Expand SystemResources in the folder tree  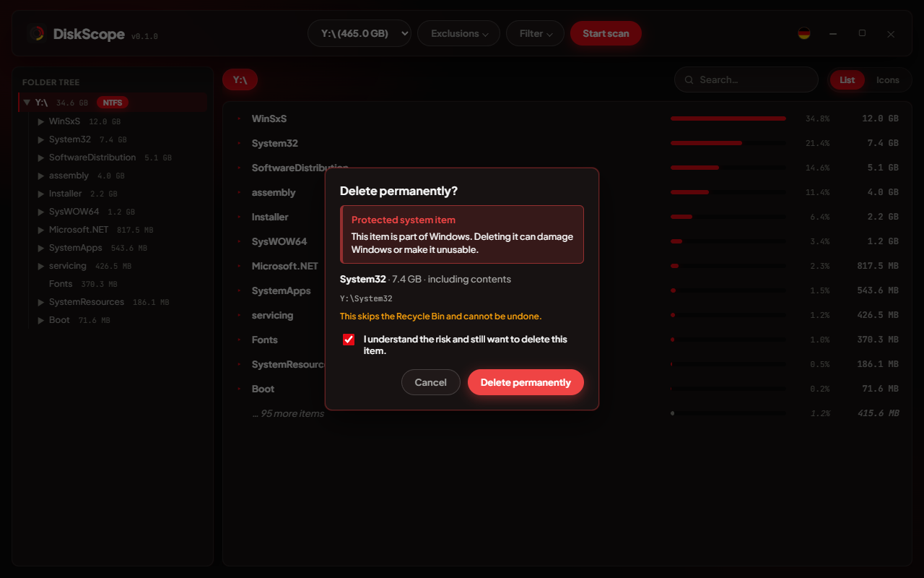tap(41, 302)
